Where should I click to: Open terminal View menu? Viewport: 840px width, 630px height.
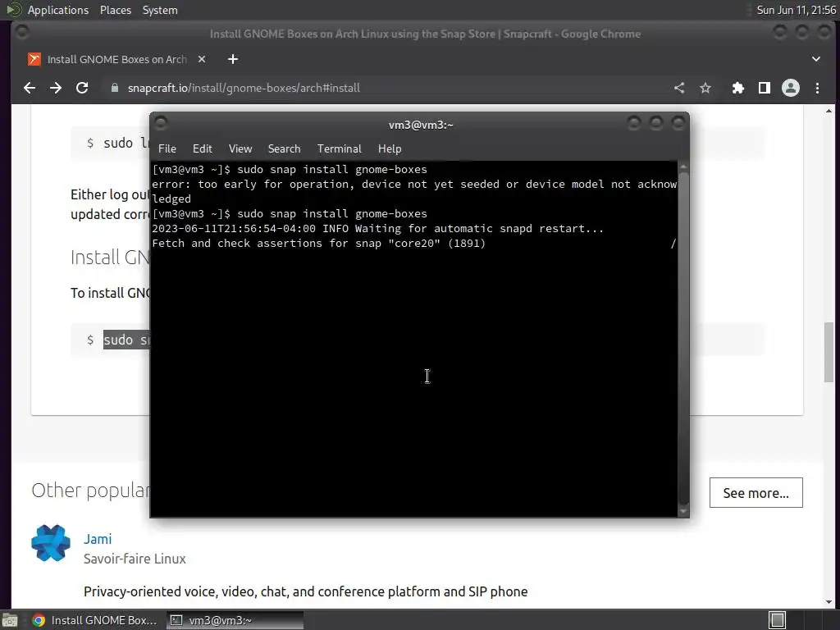pyautogui.click(x=240, y=148)
